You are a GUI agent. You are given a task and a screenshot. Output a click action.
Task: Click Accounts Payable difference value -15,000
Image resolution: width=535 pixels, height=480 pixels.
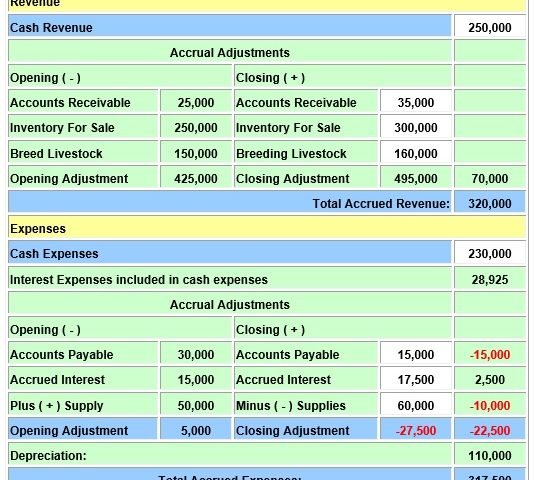tap(490, 354)
